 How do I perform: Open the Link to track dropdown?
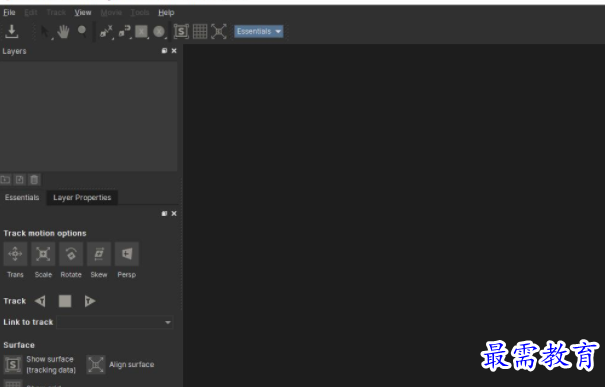click(115, 322)
